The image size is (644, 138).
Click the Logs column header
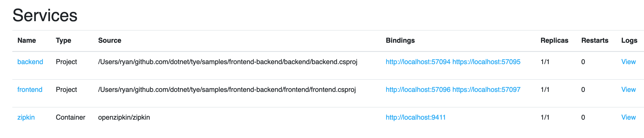point(629,41)
